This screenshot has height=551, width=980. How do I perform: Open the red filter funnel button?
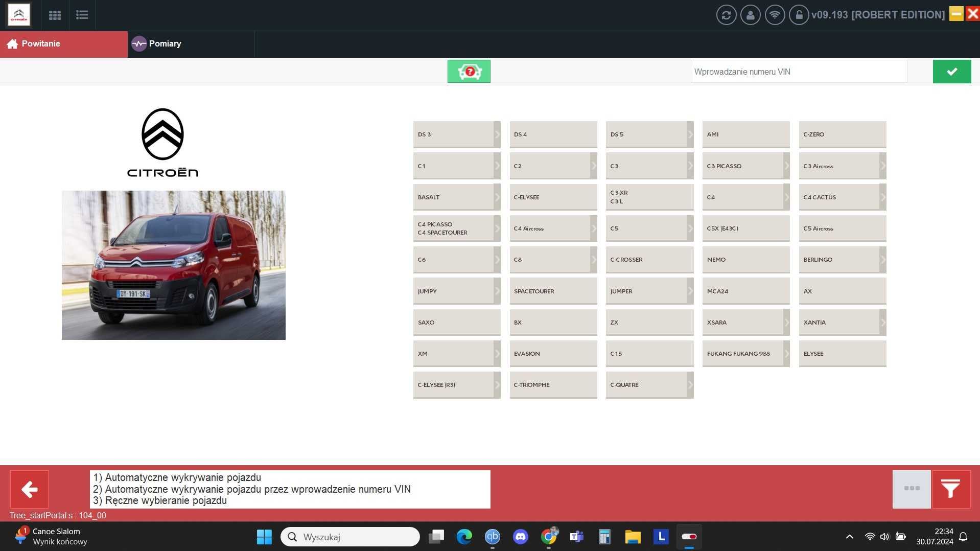coord(951,489)
